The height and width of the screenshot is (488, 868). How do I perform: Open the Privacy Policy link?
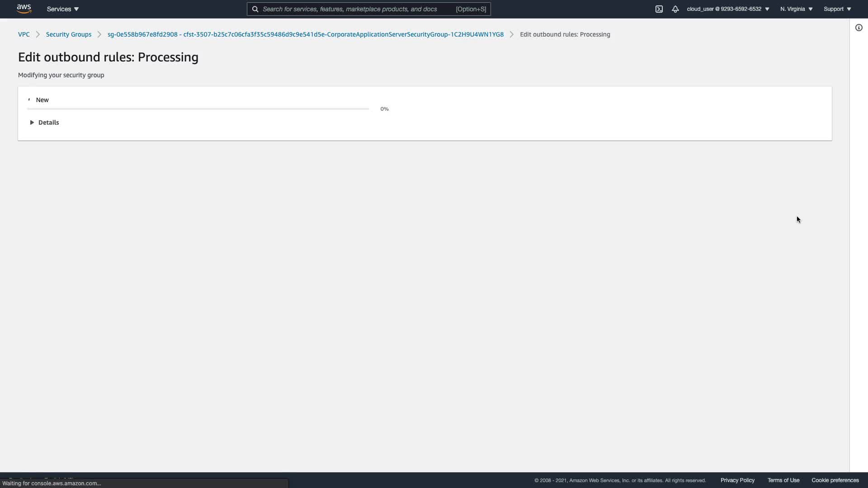point(737,480)
